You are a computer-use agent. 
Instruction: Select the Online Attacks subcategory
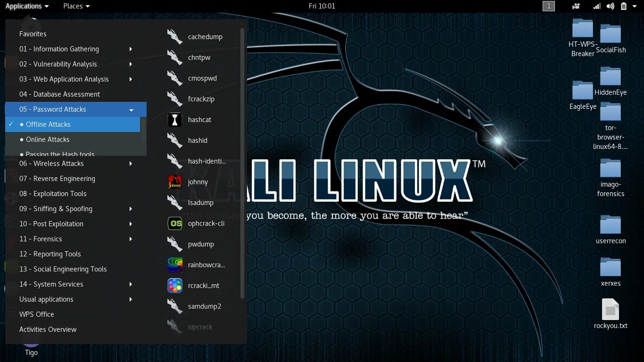point(73,140)
